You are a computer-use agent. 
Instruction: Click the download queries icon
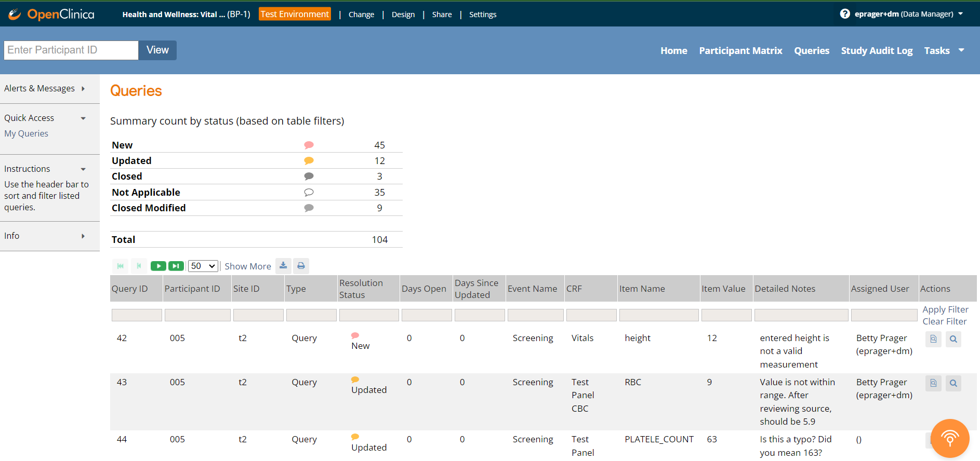tap(283, 266)
